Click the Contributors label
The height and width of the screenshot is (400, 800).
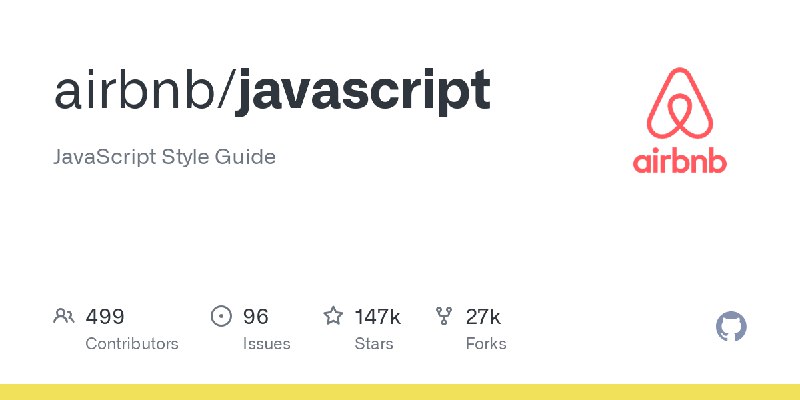tap(132, 344)
